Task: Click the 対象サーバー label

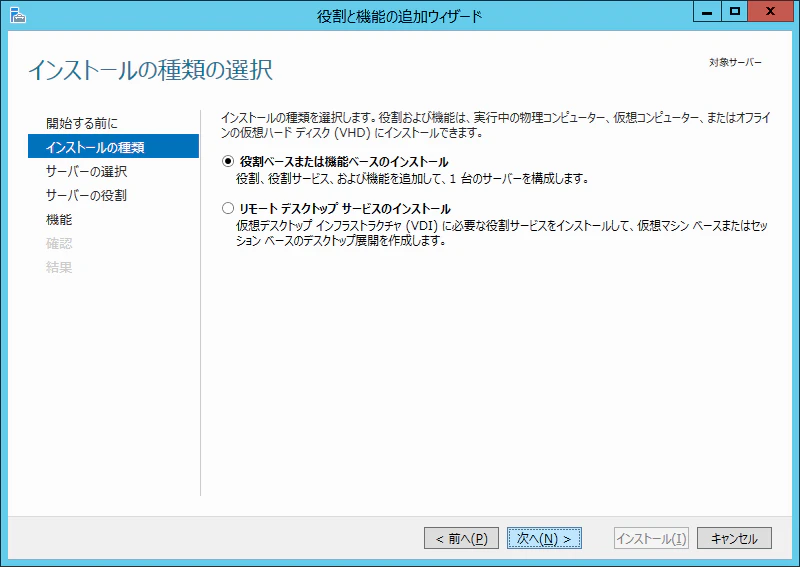Action: 735,62
